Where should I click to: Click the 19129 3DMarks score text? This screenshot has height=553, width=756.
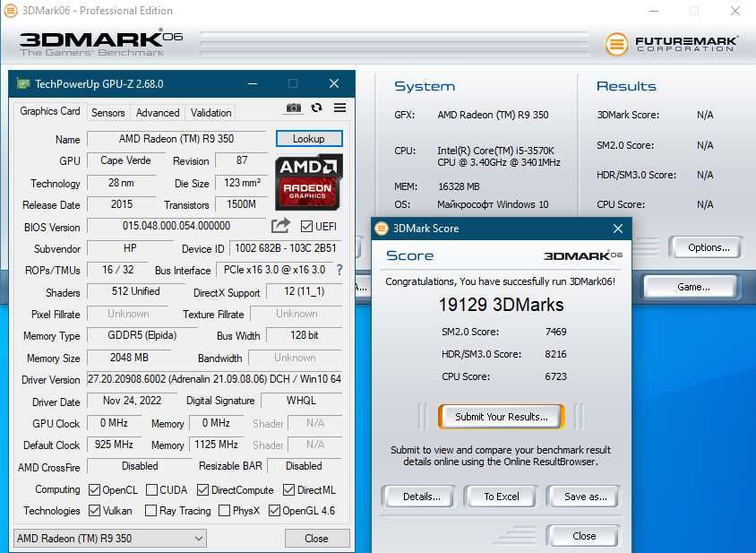(x=501, y=305)
